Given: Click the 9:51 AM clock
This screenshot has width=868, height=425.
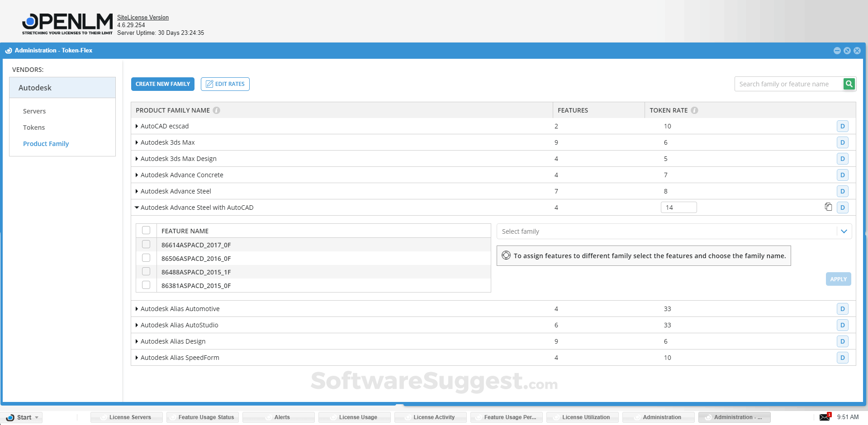Looking at the screenshot, I should point(848,417).
